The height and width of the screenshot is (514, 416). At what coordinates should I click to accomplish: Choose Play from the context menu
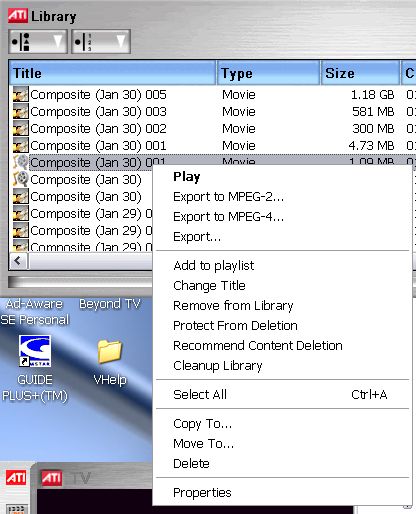187,176
